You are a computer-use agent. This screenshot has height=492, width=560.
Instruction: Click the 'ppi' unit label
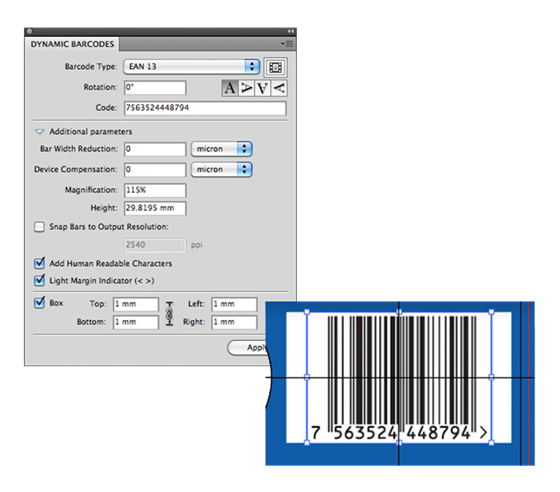[197, 245]
